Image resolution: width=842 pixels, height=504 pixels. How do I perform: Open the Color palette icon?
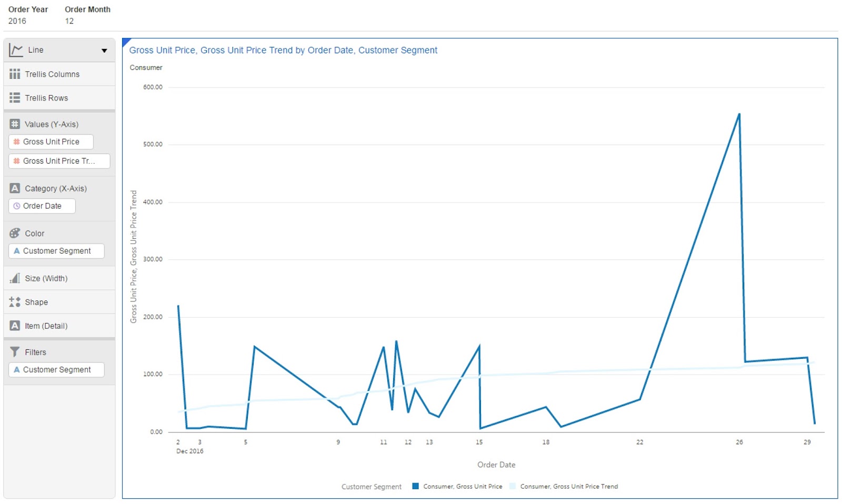(15, 233)
